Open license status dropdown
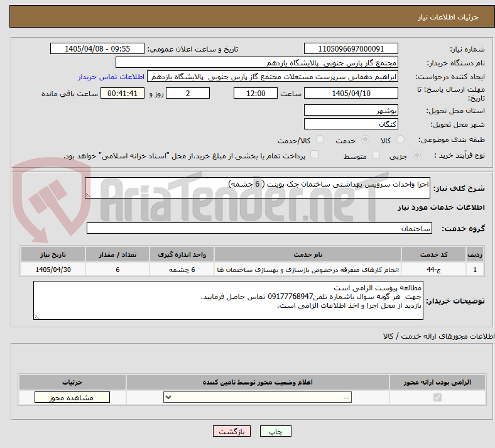Screen dimensions: 495x448 (258, 397)
